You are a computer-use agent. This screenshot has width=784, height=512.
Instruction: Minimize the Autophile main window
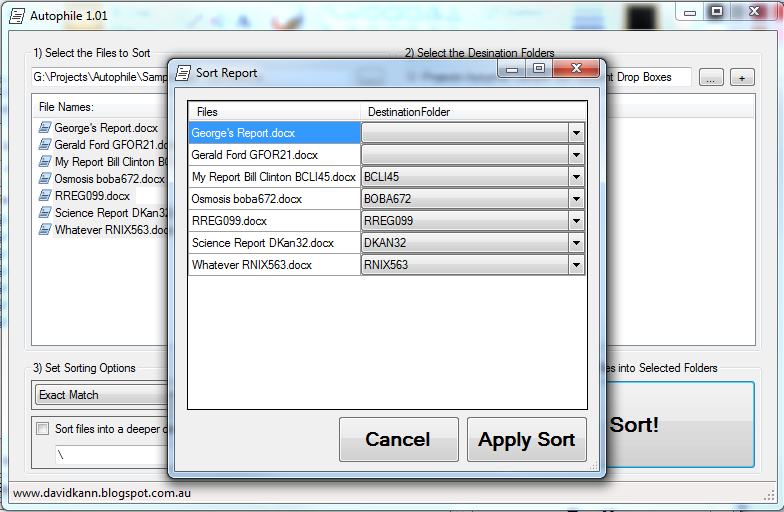click(x=690, y=12)
